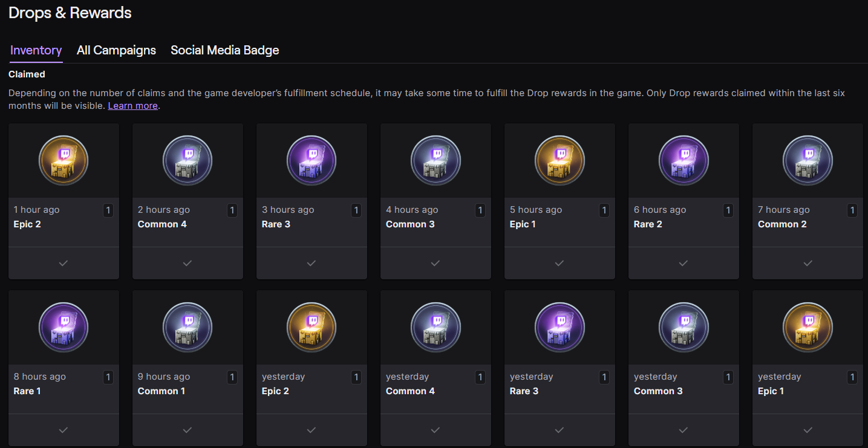The image size is (868, 448).
Task: Open the Common 3 chest icon from 4 hours ago
Action: tap(436, 161)
